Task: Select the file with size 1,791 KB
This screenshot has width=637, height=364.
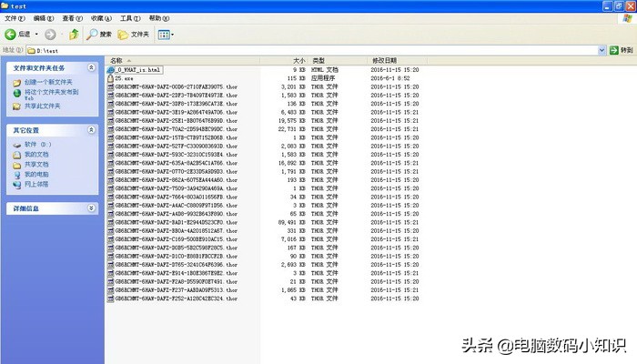Action: click(x=176, y=171)
